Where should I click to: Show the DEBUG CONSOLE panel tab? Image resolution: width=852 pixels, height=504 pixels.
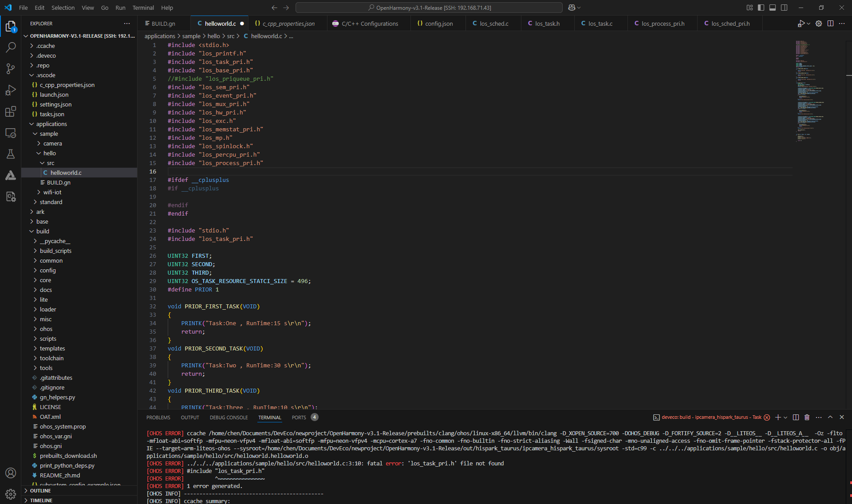[x=229, y=417]
